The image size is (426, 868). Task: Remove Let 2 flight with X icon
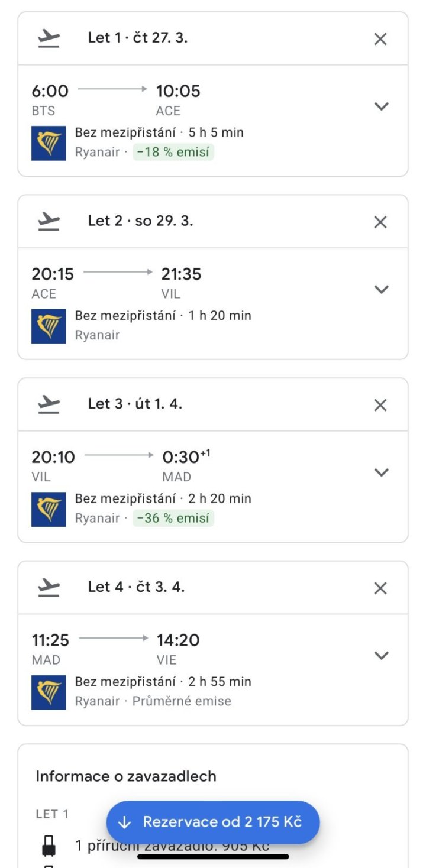[380, 222]
